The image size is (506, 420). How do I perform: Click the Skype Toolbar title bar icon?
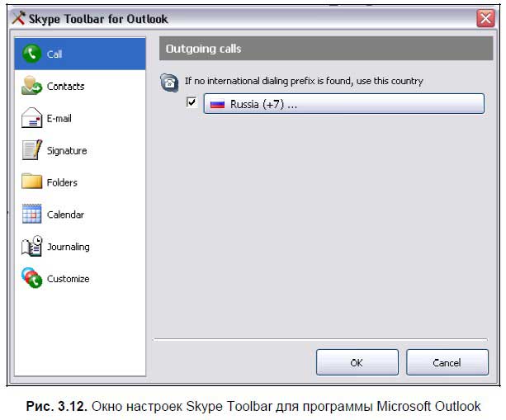pyautogui.click(x=17, y=18)
